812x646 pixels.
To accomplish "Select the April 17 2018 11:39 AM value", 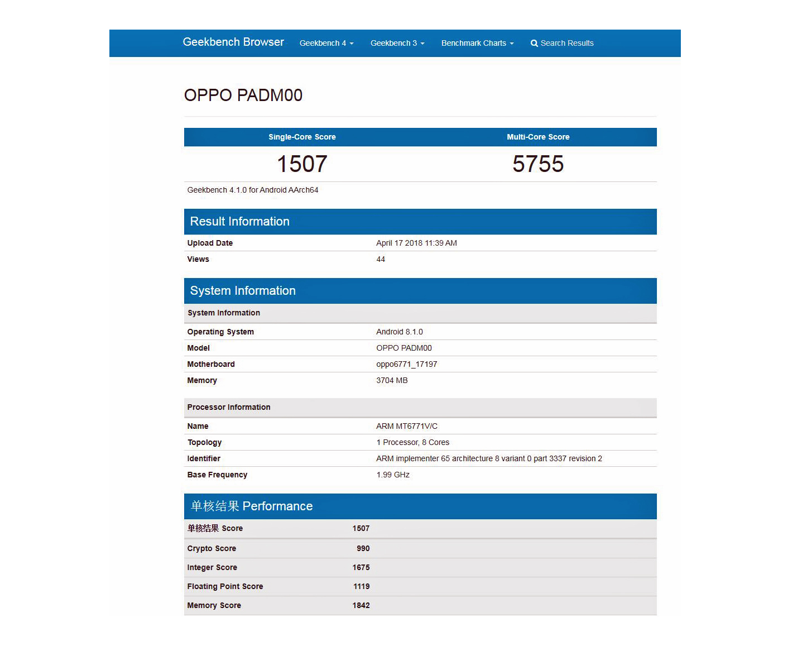I will (x=416, y=243).
